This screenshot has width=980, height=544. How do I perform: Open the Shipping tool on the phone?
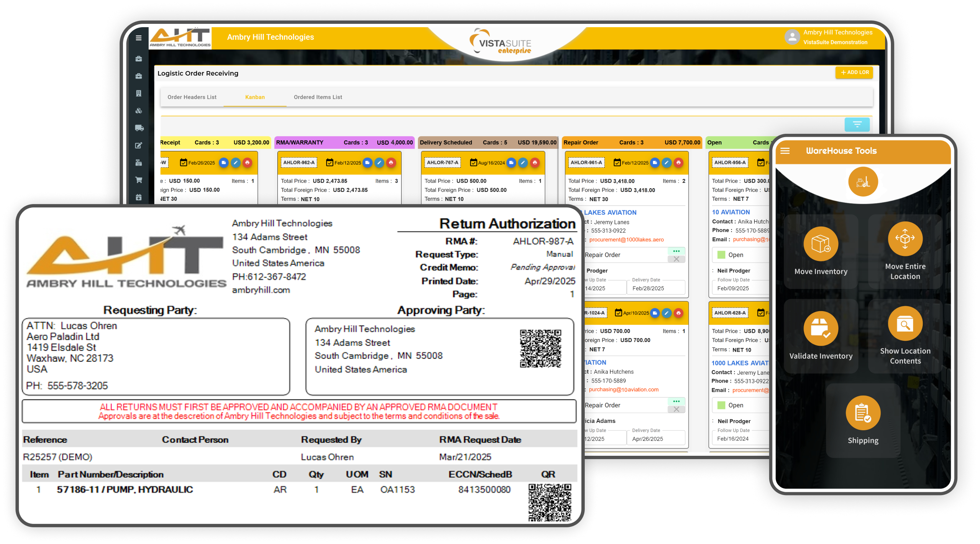(x=863, y=413)
